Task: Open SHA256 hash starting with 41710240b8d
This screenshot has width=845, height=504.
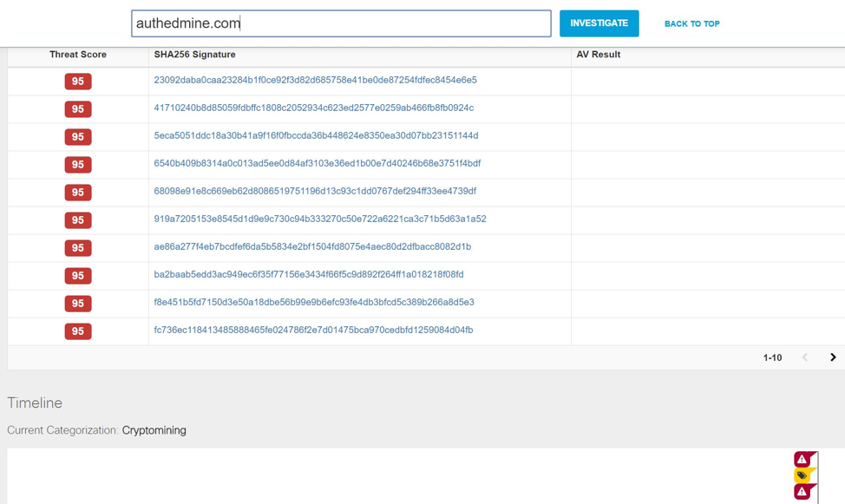Action: [x=313, y=108]
